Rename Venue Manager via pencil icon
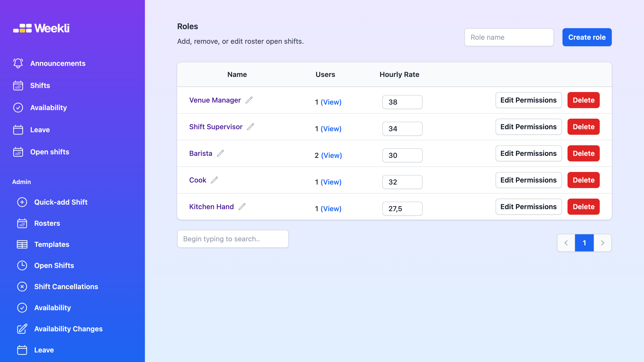Screen dimensions: 644x362 click(249, 100)
